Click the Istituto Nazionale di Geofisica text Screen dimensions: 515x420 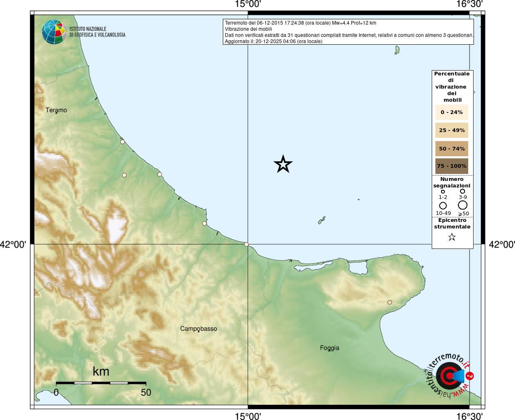click(97, 32)
